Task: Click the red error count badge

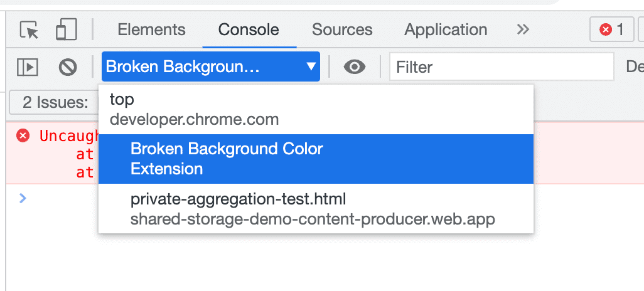Action: (612, 29)
